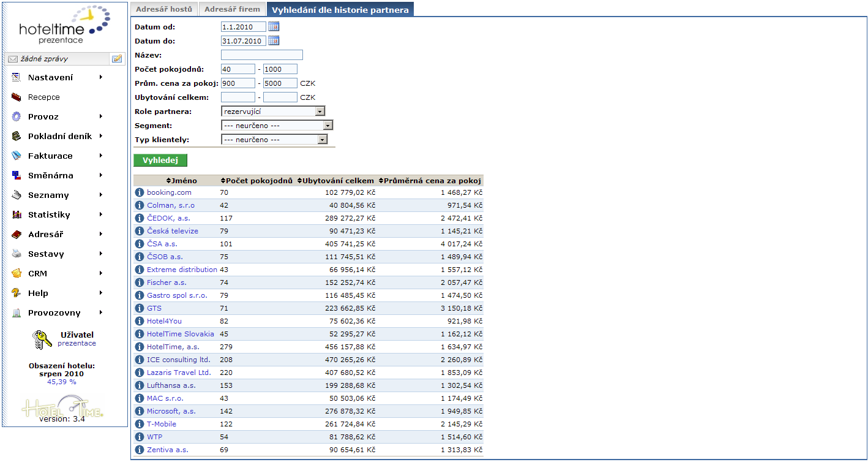Open the Sestavy sidebar menu
868x462 pixels.
57,254
